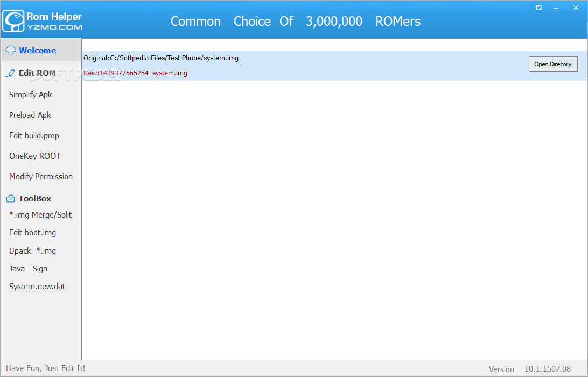Screen dimensions: 588x377
Task: Open the title bar feedback icon
Action: tap(539, 8)
